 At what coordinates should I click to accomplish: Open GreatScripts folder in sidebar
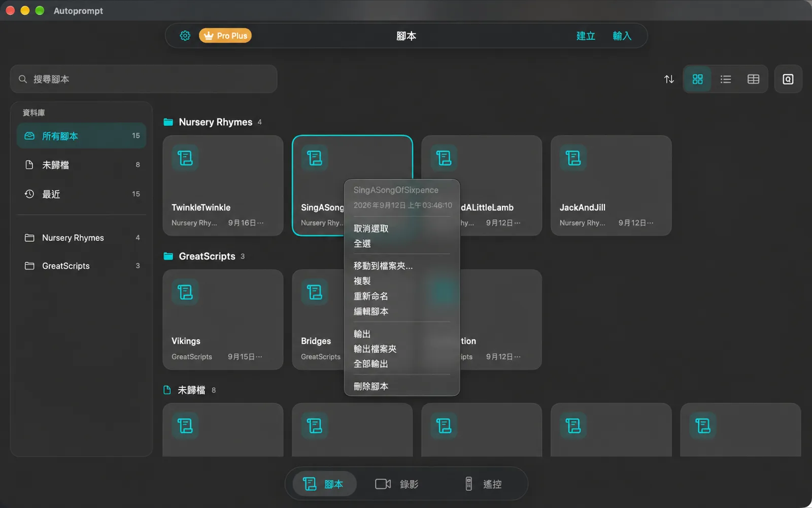[81, 266]
